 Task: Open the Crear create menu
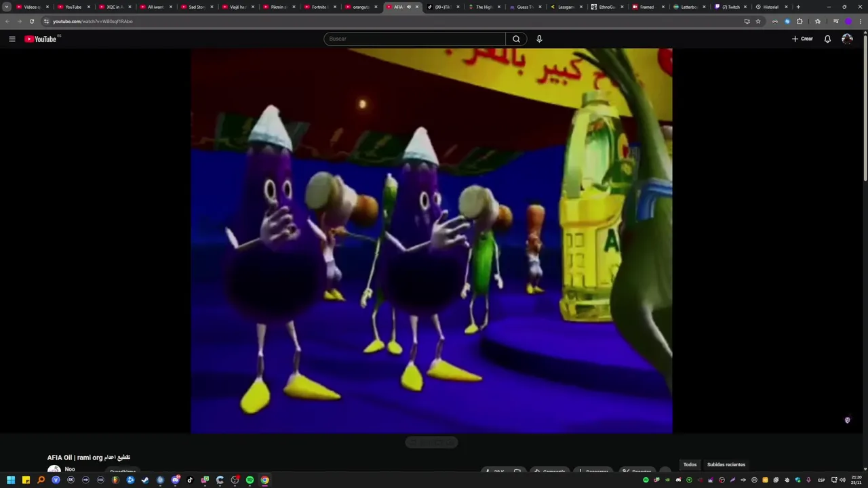tap(802, 39)
